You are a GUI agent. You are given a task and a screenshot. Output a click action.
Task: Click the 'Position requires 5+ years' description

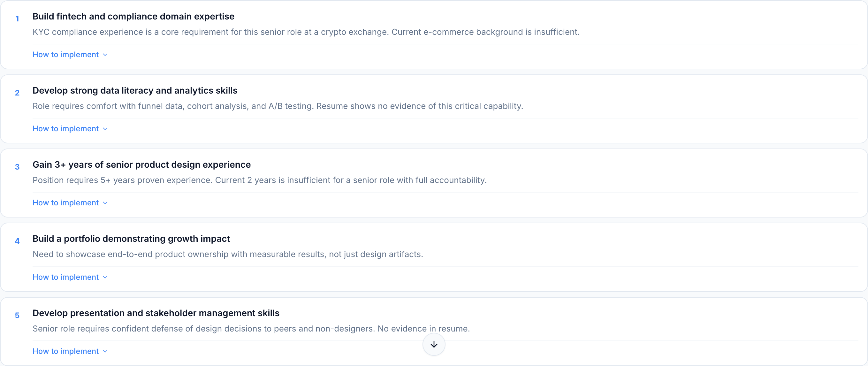click(259, 180)
